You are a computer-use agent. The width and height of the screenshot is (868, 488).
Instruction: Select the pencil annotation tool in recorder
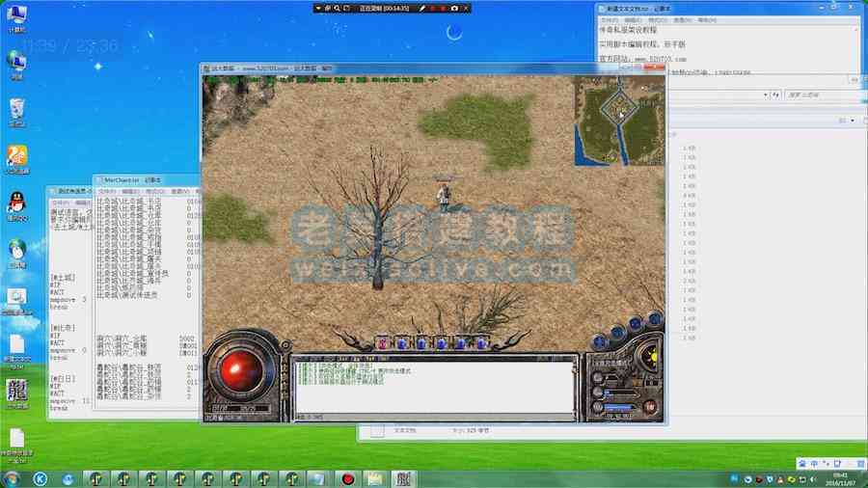point(421,9)
